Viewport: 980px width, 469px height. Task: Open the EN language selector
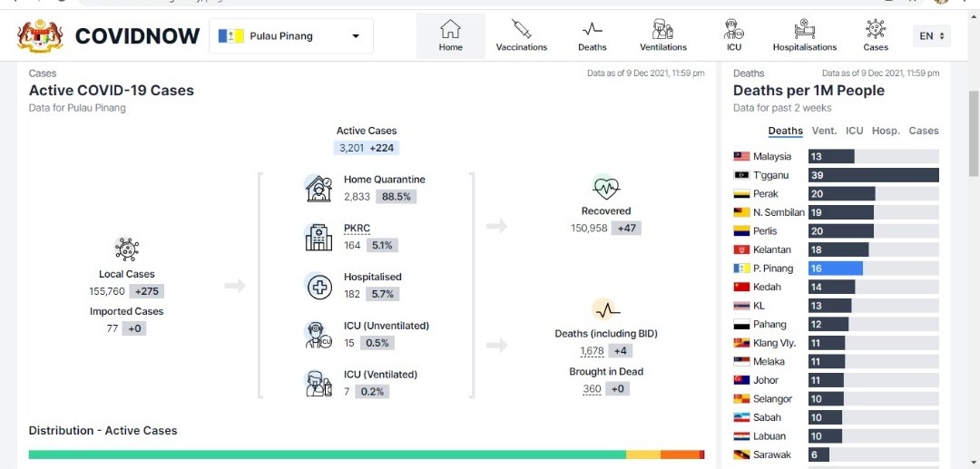[x=931, y=36]
